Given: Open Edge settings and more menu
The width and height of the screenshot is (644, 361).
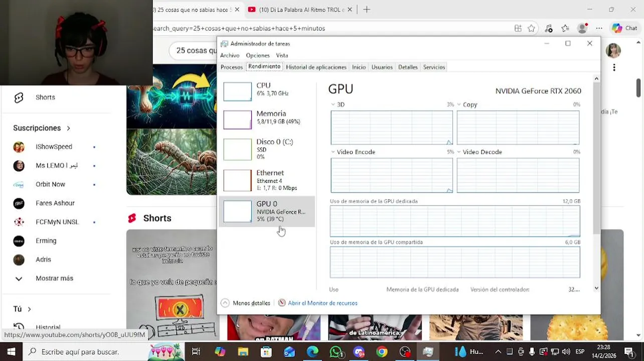Looking at the screenshot, I should click(599, 28).
